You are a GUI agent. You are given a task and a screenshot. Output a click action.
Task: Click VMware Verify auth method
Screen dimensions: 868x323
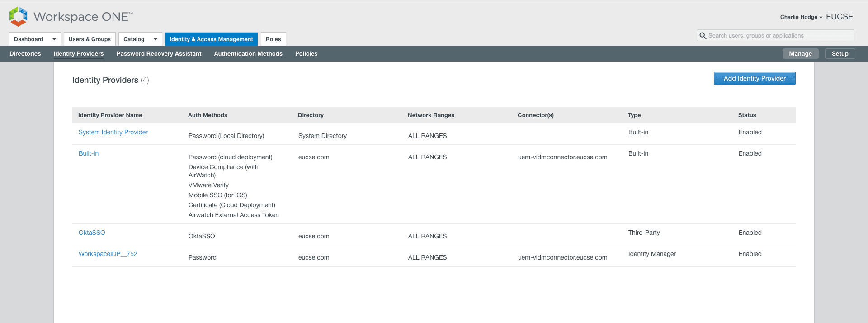point(208,185)
